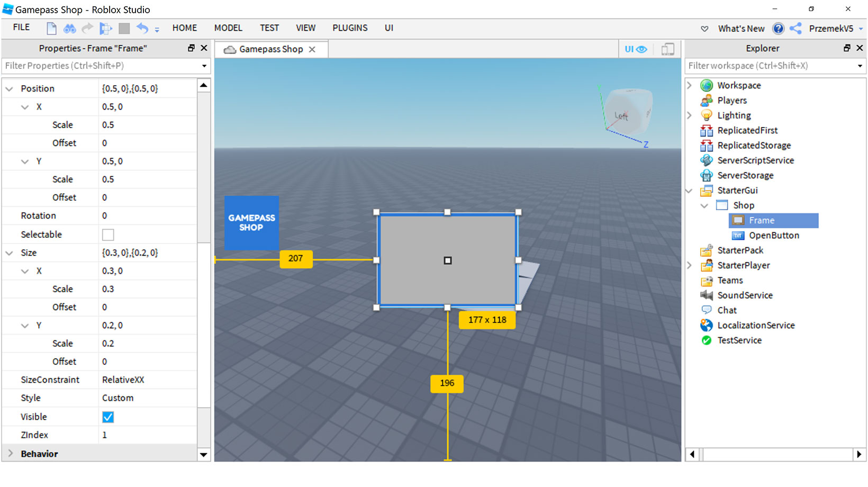The height and width of the screenshot is (487, 868).
Task: Toggle UI visibility eye button
Action: coord(636,49)
